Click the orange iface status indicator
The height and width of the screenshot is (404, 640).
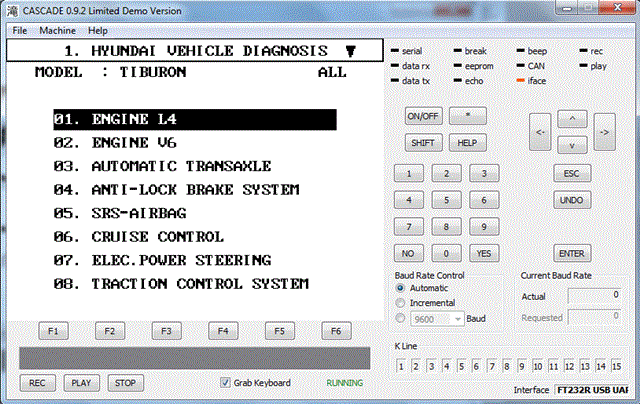[x=520, y=81]
